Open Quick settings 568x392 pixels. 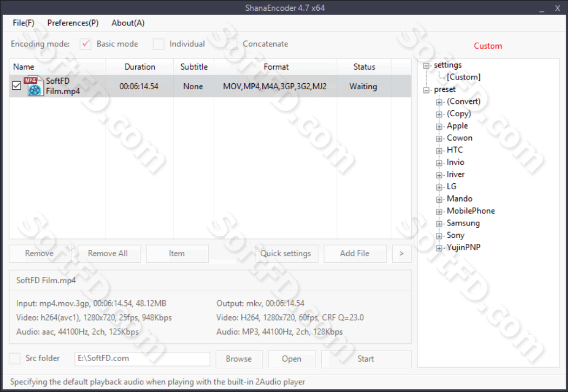click(x=286, y=254)
